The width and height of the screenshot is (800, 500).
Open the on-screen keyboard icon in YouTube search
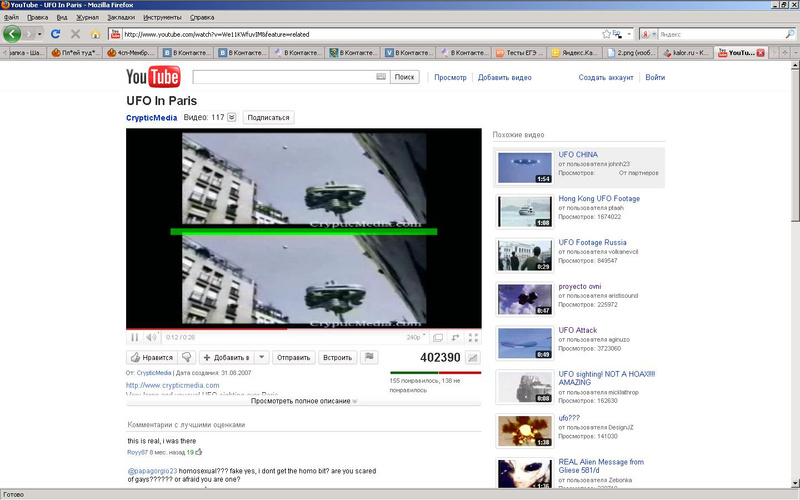[381, 77]
